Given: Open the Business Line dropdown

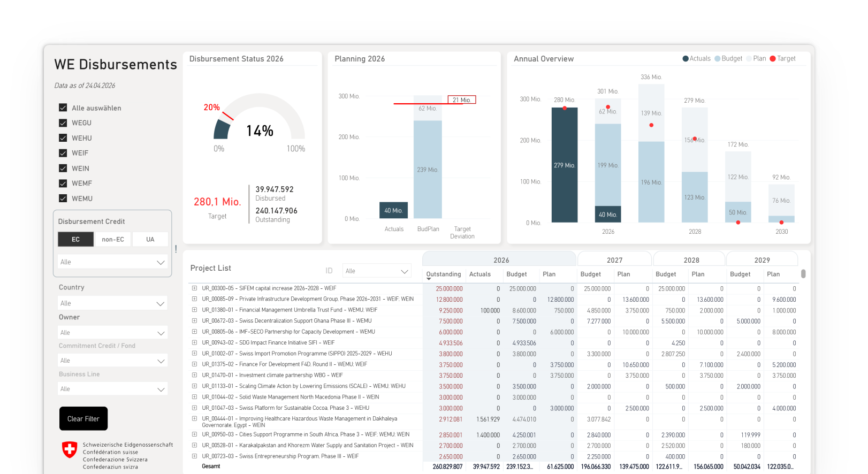Looking at the screenshot, I should coord(113,389).
